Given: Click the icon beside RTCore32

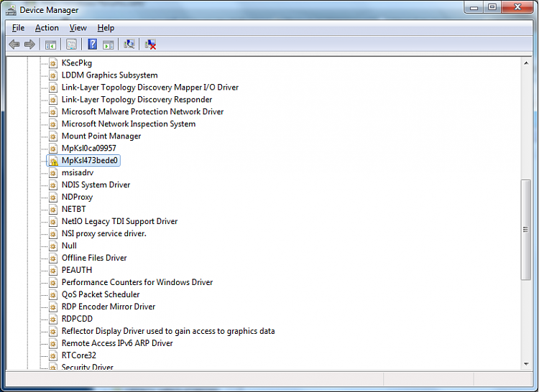Looking at the screenshot, I should tap(53, 355).
